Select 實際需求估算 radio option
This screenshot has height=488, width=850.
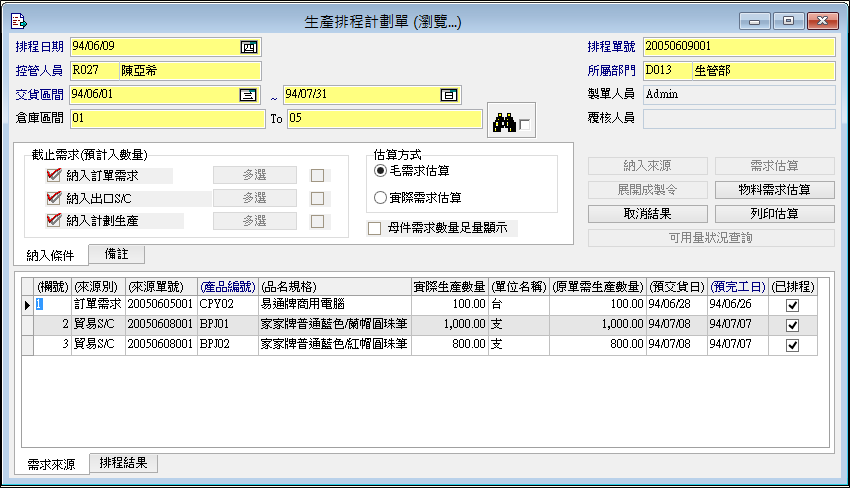(380, 198)
